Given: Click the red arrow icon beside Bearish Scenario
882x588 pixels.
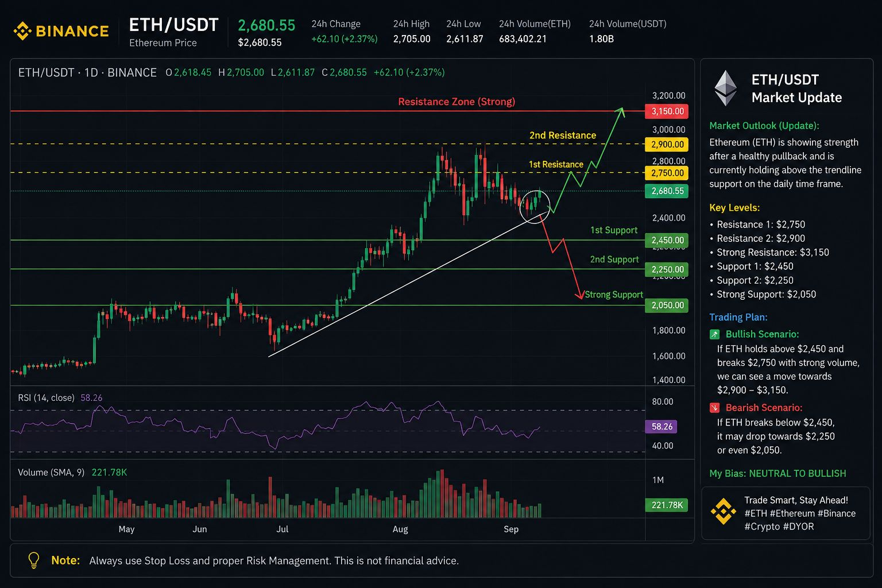Looking at the screenshot, I should click(714, 408).
